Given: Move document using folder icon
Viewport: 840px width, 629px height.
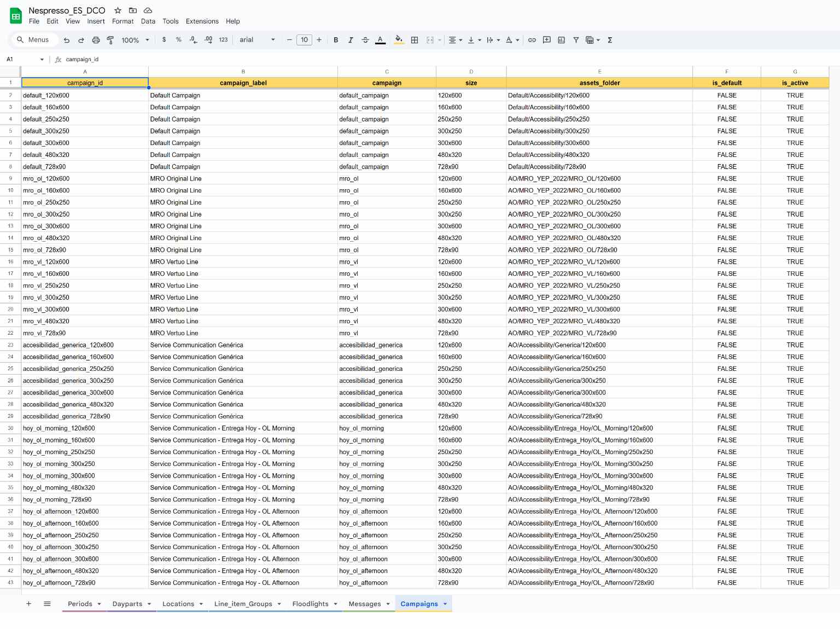Looking at the screenshot, I should [x=133, y=10].
